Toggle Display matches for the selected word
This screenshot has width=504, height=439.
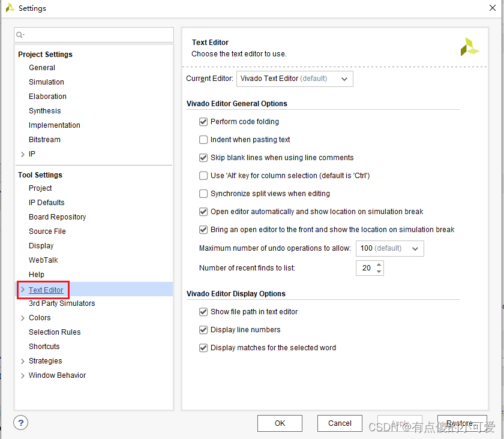tap(203, 348)
